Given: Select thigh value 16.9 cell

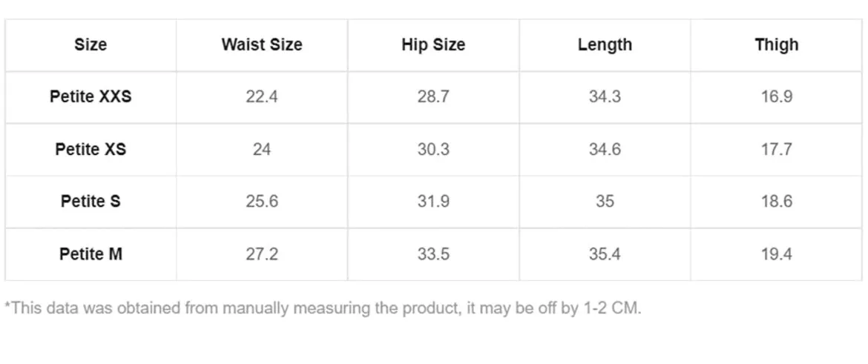Looking at the screenshot, I should (x=777, y=97).
